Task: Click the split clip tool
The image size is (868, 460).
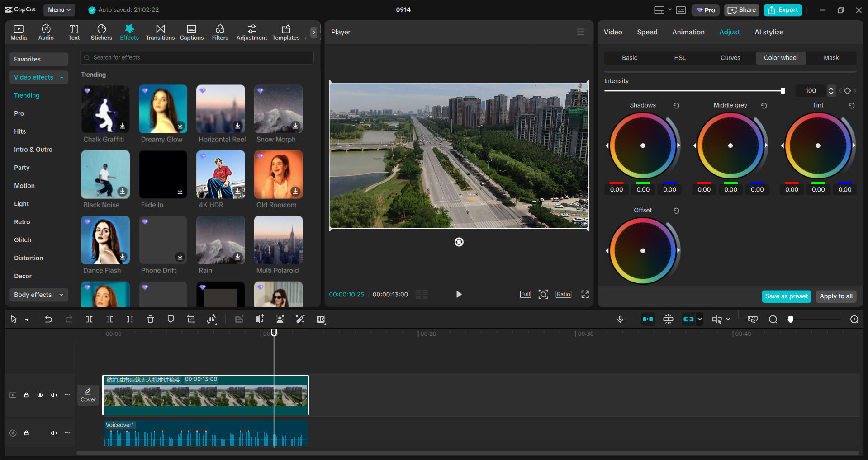Action: point(90,319)
